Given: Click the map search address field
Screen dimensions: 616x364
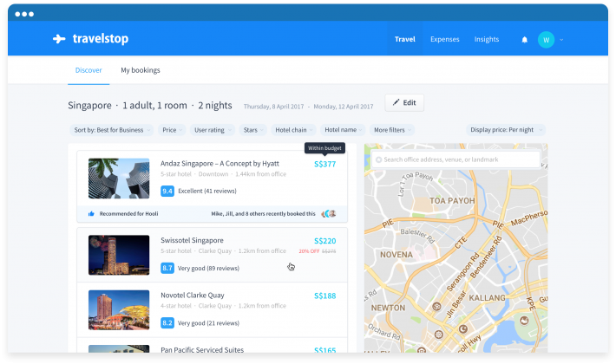Looking at the screenshot, I should click(455, 159).
